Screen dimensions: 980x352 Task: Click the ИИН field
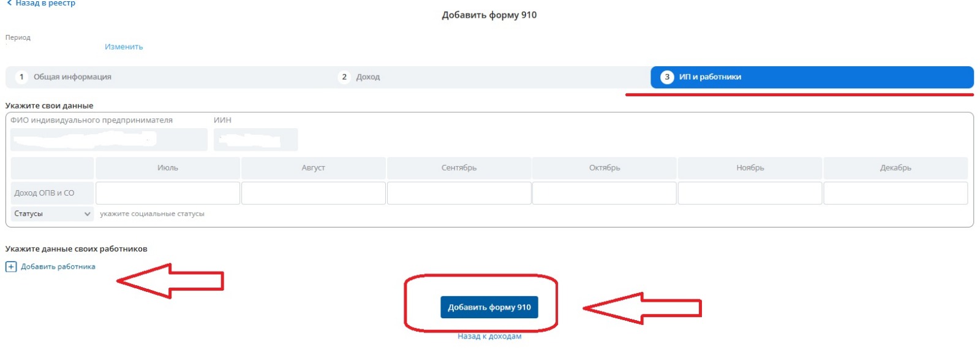click(255, 140)
